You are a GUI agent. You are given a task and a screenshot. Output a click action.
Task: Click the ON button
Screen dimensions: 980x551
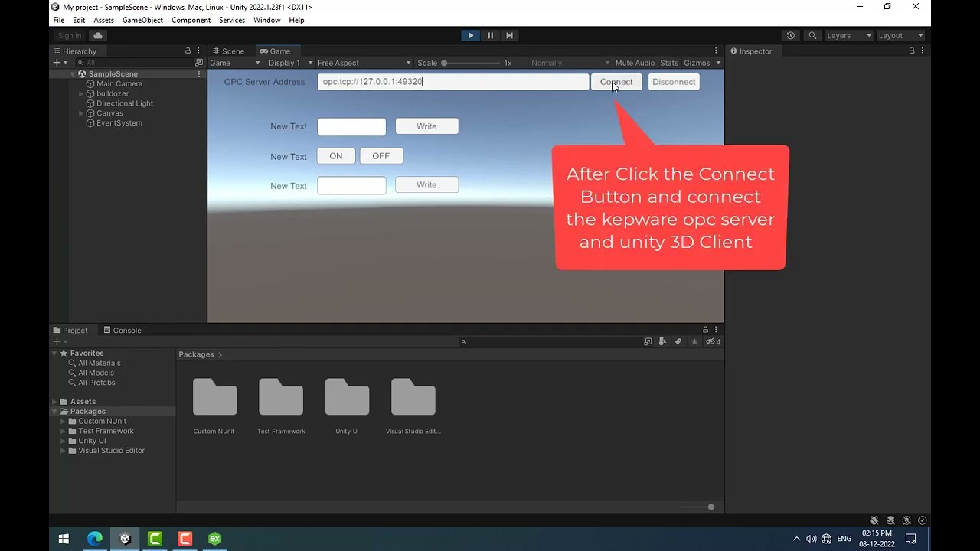pos(336,156)
